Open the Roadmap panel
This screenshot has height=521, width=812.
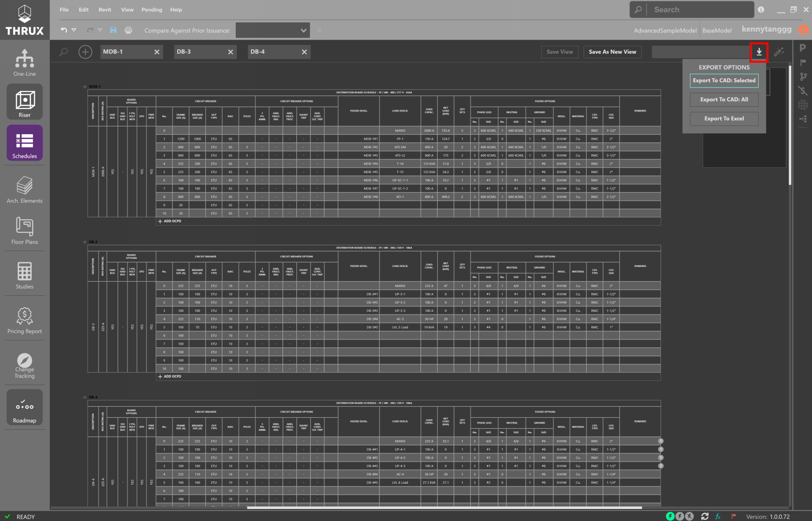click(x=24, y=407)
